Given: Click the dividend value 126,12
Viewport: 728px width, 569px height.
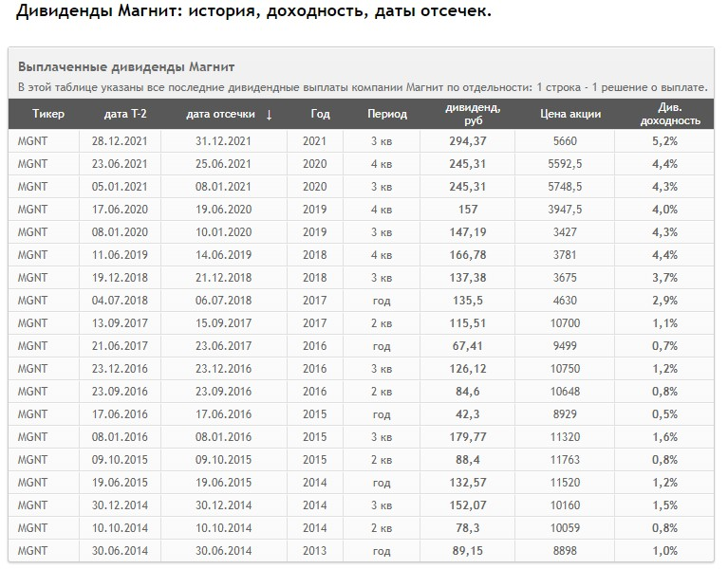Looking at the screenshot, I should click(x=468, y=368).
